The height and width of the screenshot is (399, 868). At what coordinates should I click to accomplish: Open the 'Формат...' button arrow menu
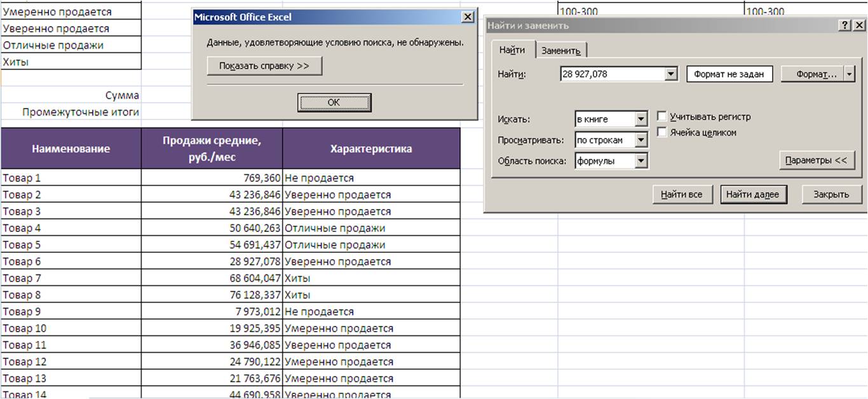(x=850, y=74)
